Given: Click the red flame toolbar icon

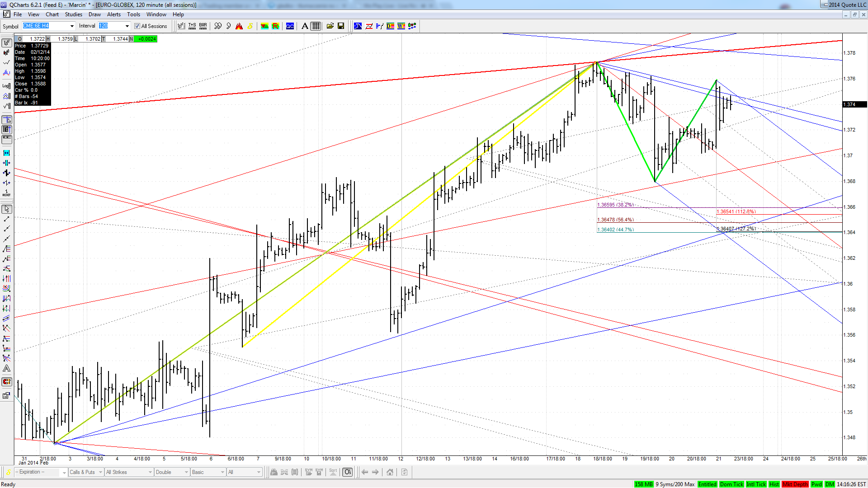Looking at the screenshot, I should pos(239,26).
